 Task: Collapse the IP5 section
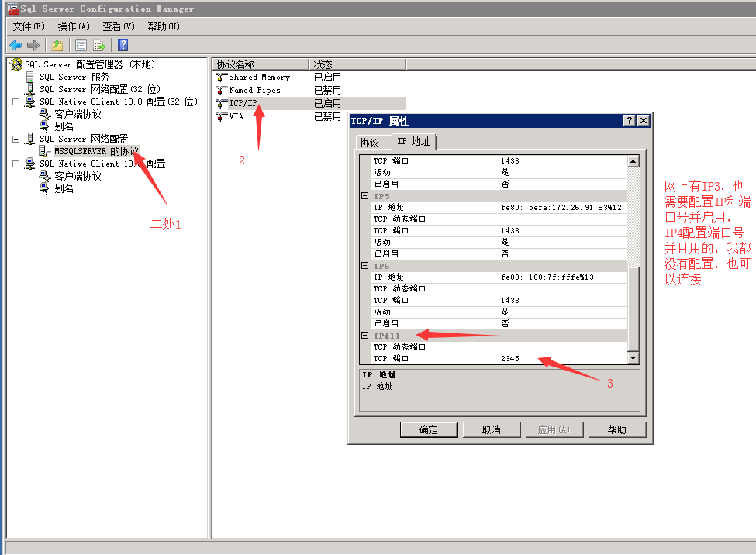click(x=365, y=196)
